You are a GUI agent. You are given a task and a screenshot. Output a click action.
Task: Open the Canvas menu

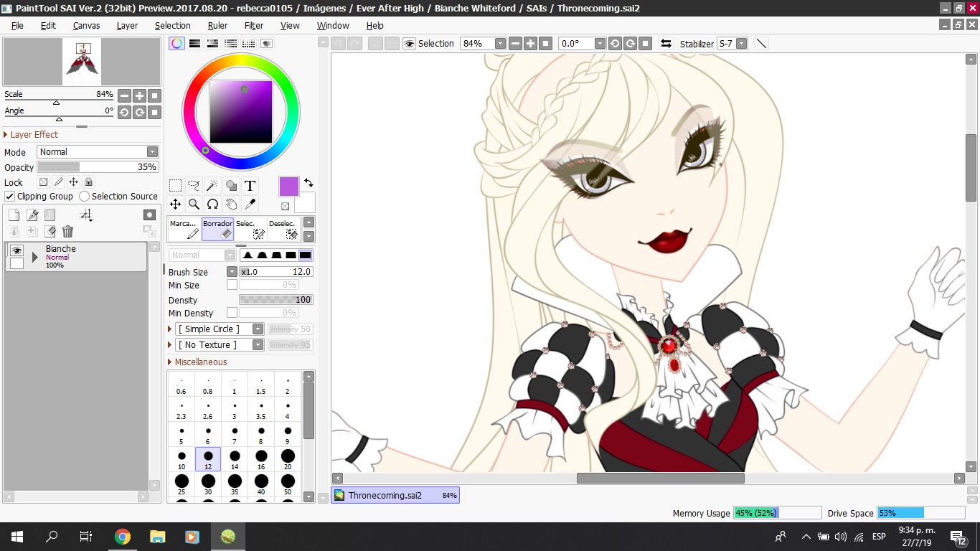click(x=86, y=25)
